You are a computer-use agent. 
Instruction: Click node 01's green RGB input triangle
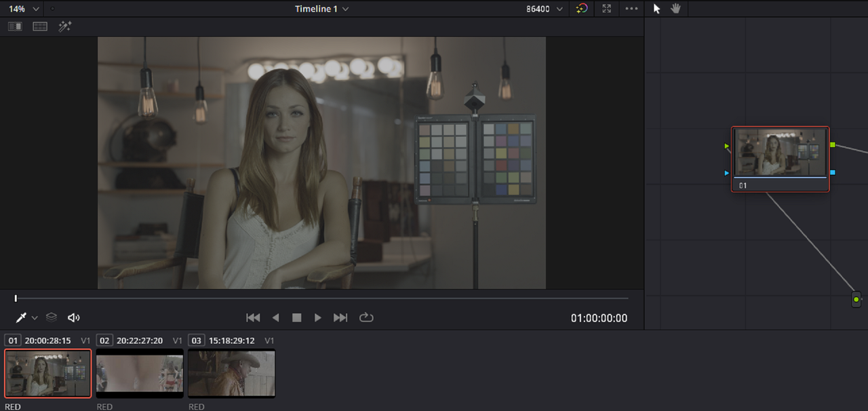point(727,146)
